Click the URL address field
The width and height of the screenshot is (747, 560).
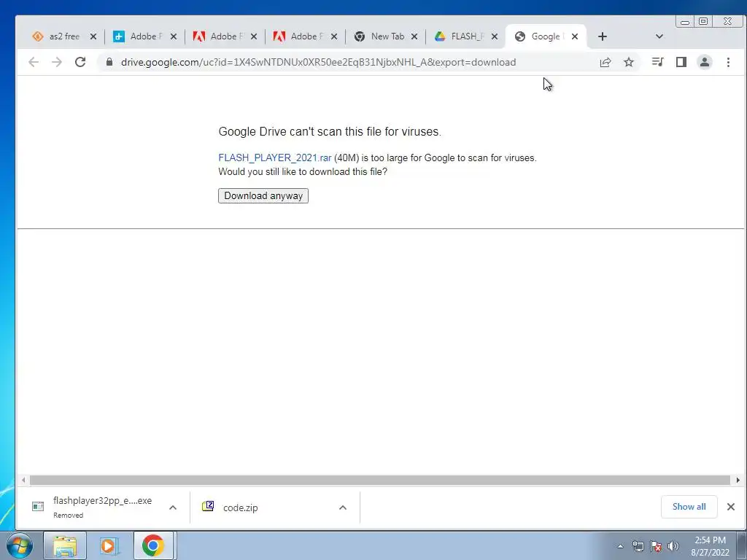[x=318, y=63]
